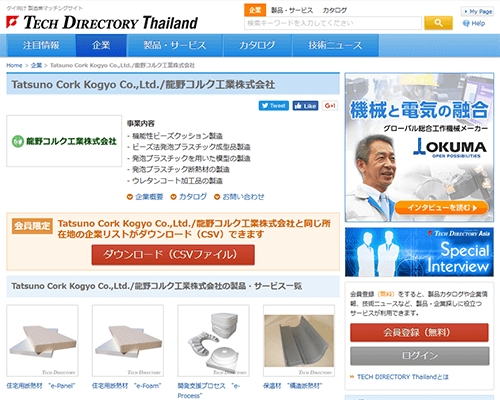Open 注目情報 in the navigation bar
Viewport: 500px width, 400px height.
[41, 45]
